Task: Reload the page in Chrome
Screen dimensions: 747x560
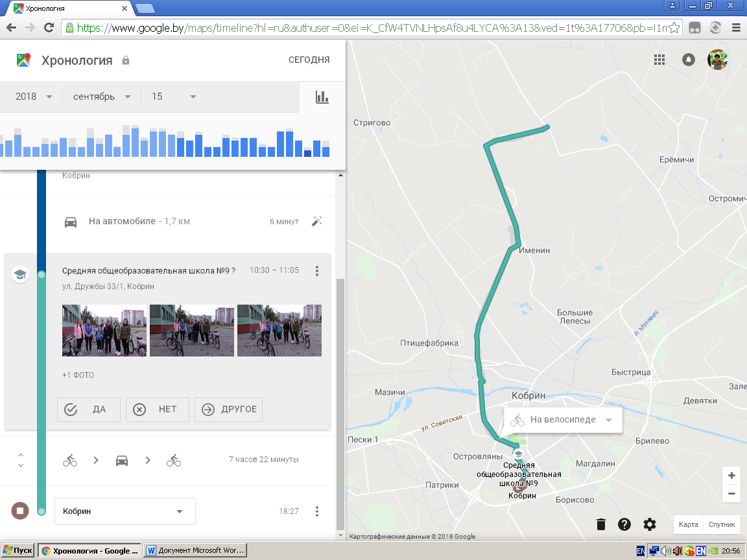Action: [x=49, y=28]
